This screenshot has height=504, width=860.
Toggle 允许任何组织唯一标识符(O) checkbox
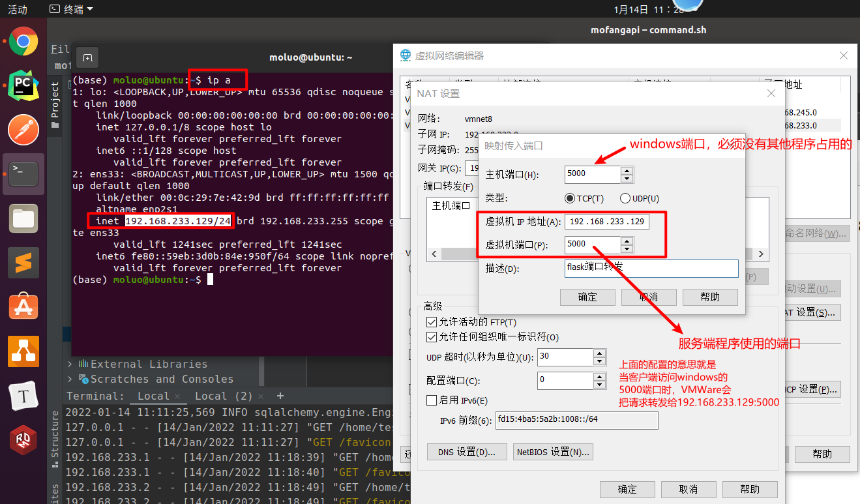tap(431, 337)
